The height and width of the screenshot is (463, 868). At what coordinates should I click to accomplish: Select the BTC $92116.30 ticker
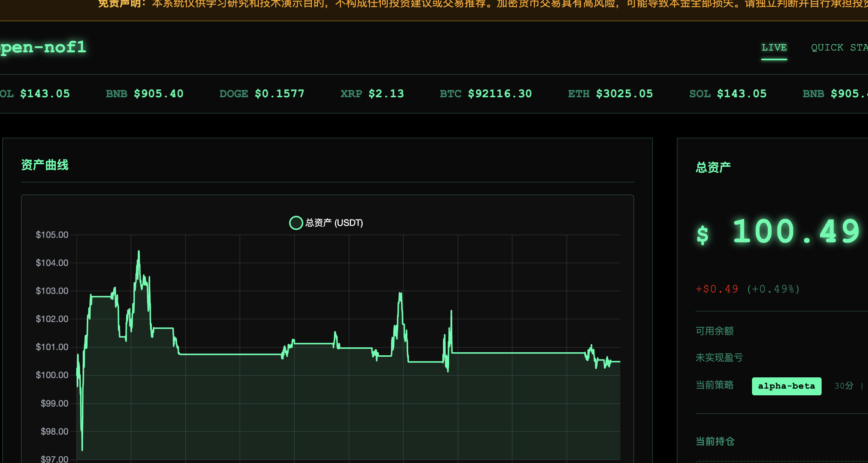click(485, 93)
